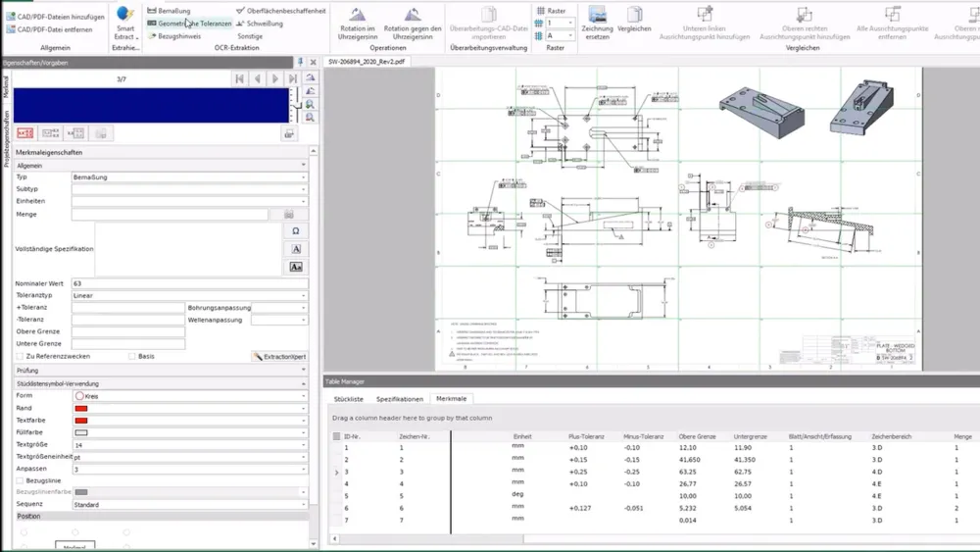The height and width of the screenshot is (552, 980).
Task: Toggle the Bezugslinie checkbox
Action: [x=20, y=480]
